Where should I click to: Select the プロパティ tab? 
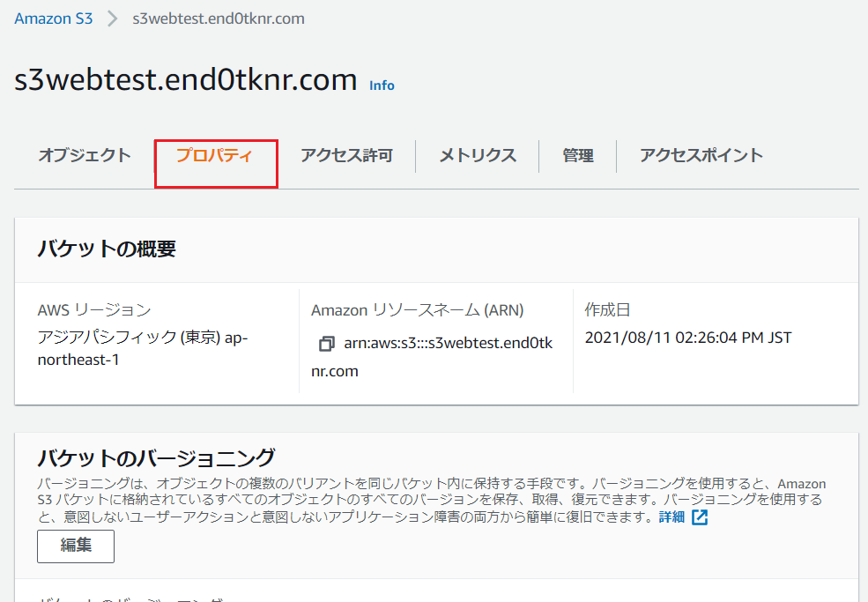(x=215, y=156)
